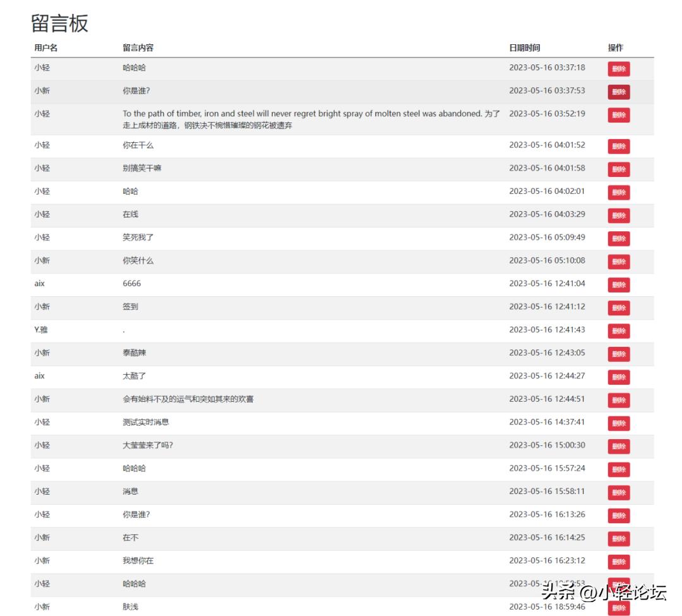The height and width of the screenshot is (616, 682).
Task: Click the 用户名 column header
Action: click(44, 47)
